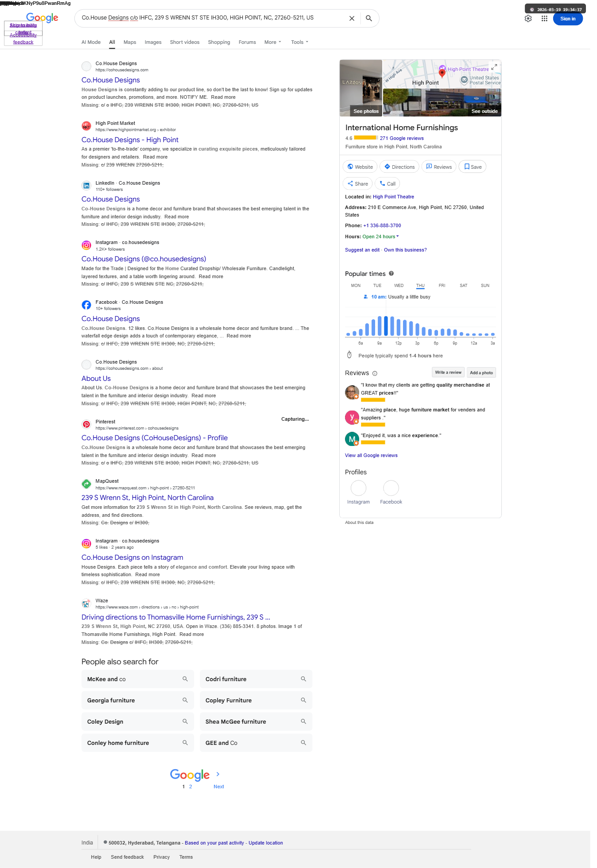Click the Website button
Viewport: 597px width, 868px height.
[360, 167]
